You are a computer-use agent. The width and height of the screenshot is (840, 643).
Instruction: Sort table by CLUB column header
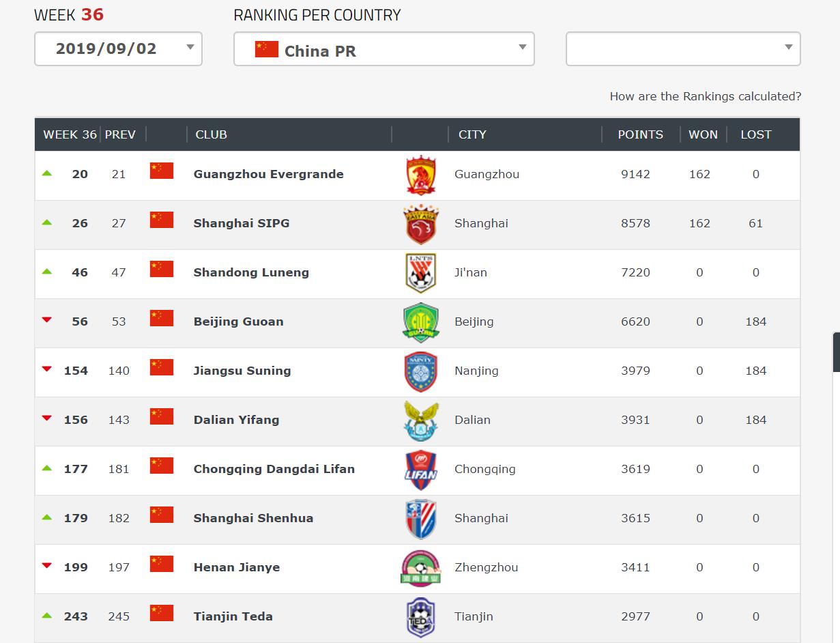click(211, 134)
